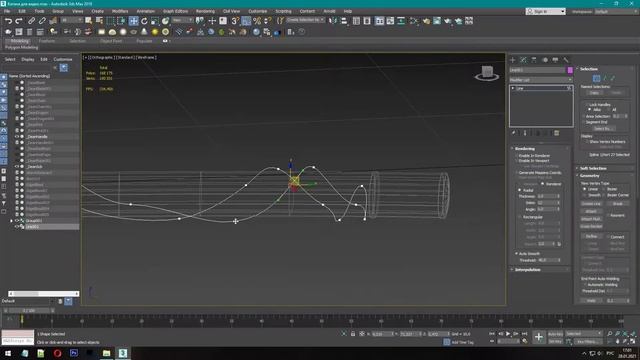
Task: Open the Modify tab in command panel
Action: click(x=524, y=60)
